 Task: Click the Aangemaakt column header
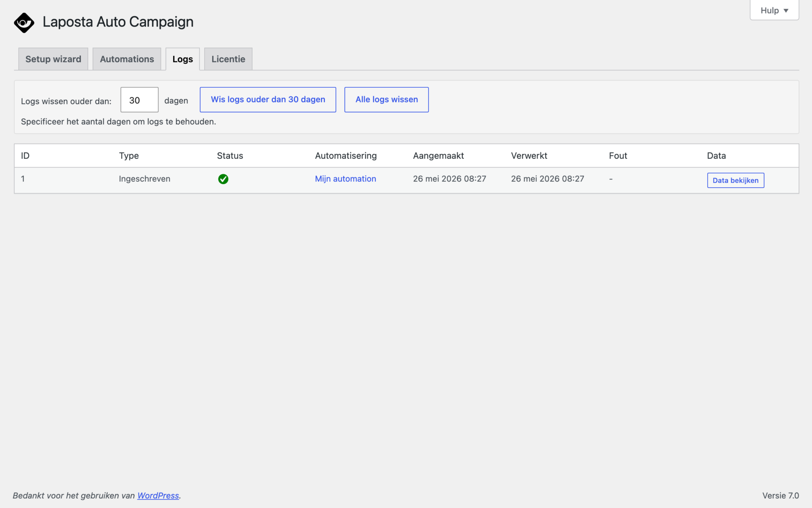(x=439, y=156)
